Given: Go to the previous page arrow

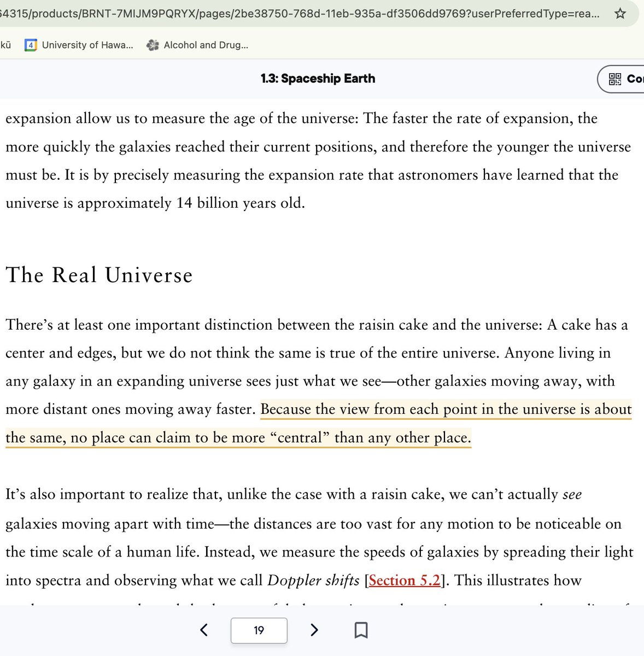Looking at the screenshot, I should point(204,630).
